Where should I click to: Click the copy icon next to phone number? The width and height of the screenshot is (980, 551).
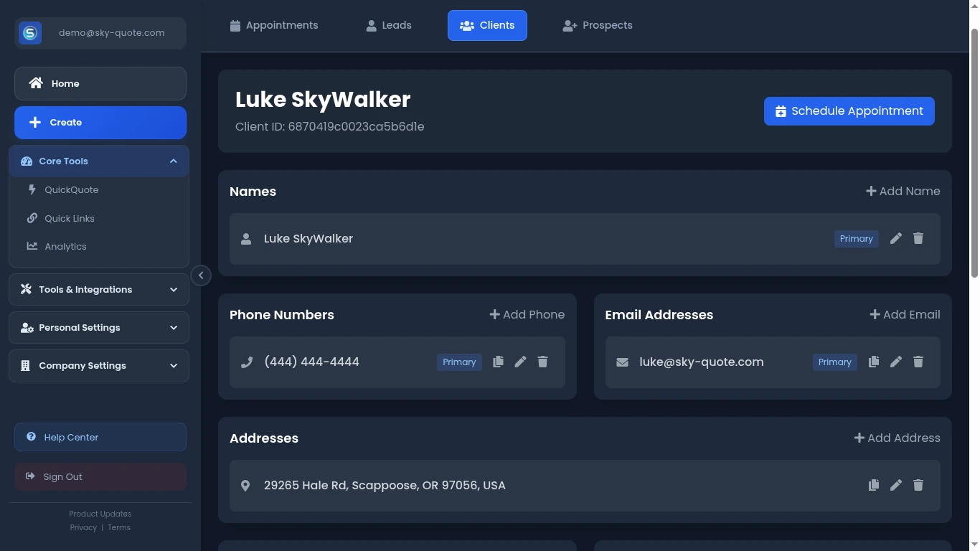click(498, 362)
